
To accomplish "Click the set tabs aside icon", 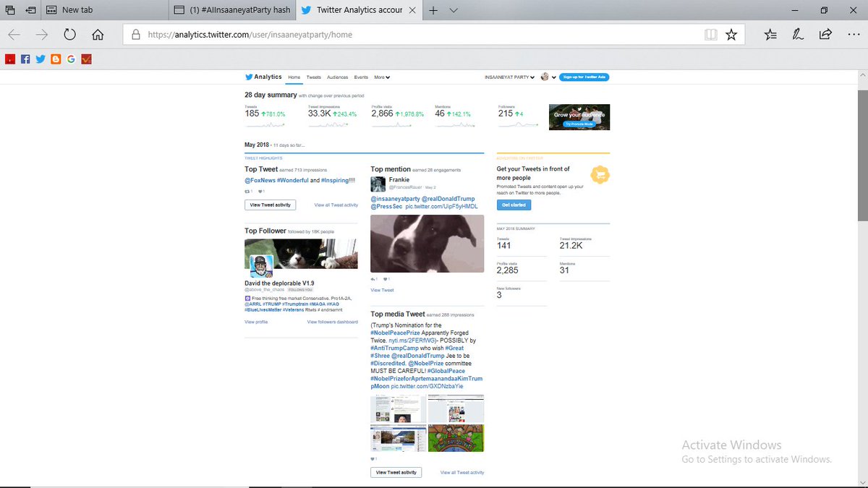I will (x=30, y=10).
